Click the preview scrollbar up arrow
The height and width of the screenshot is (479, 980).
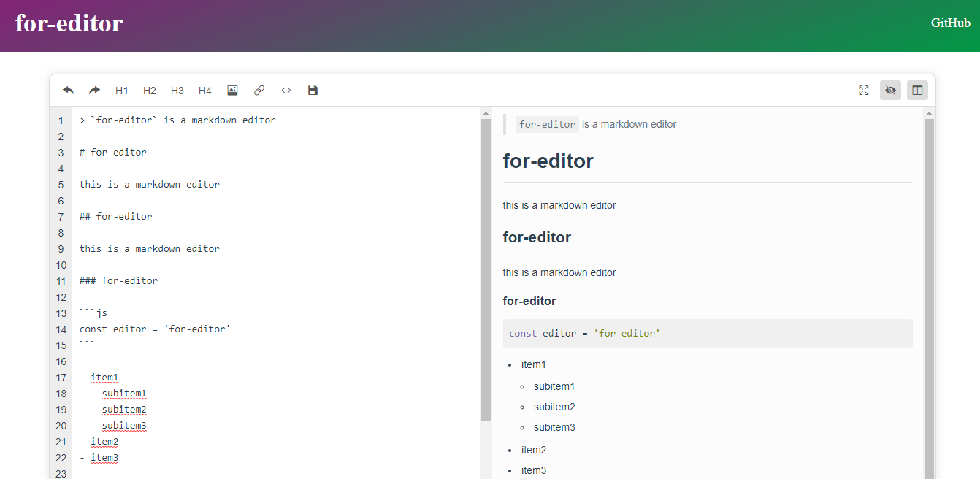pyautogui.click(x=929, y=113)
